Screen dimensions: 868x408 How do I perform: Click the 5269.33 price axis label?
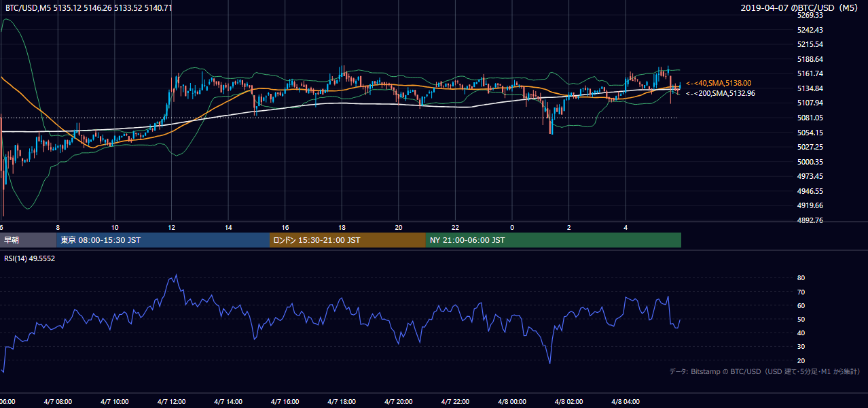811,15
